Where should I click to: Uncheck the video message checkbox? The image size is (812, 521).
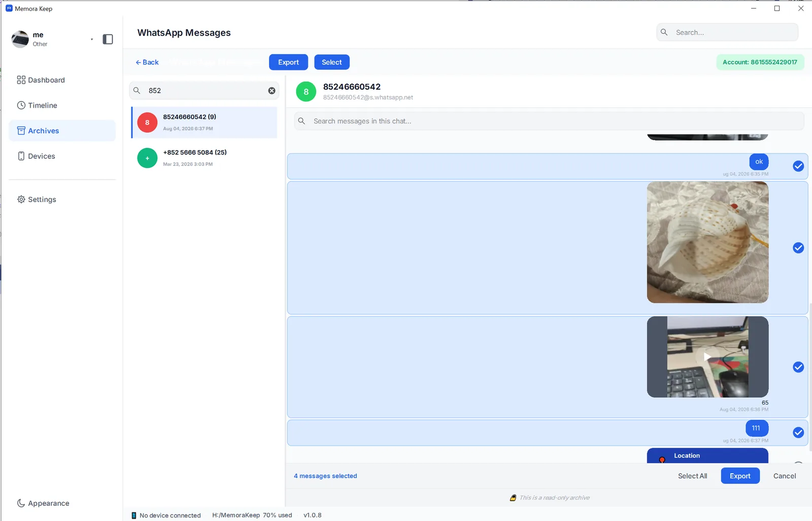[798, 367]
